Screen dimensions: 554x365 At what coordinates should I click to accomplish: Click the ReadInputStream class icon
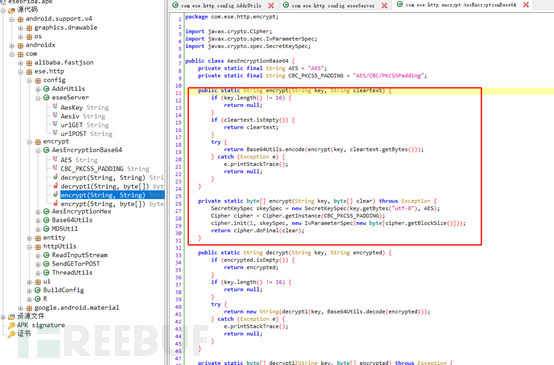(x=46, y=255)
